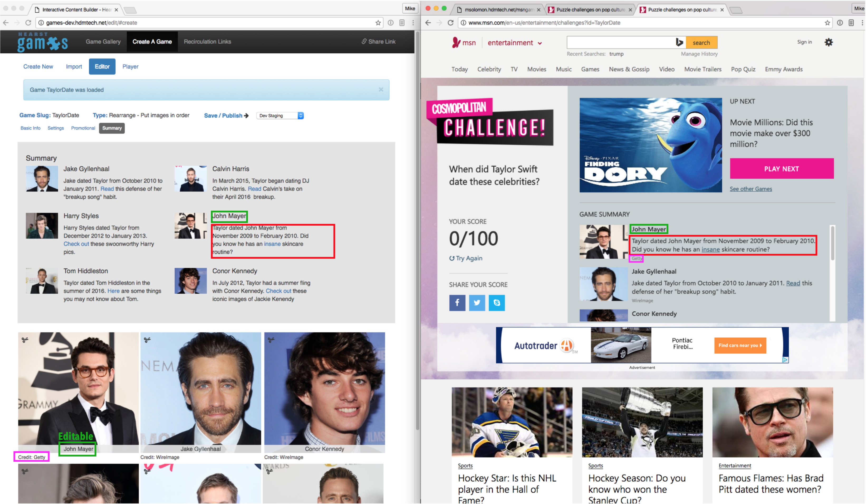Viewport: 866px width, 504px height.
Task: Click Finding Dory thumbnail
Action: [x=651, y=145]
